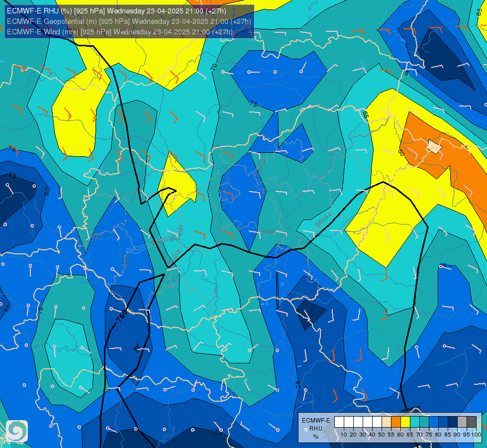Select the ECMWF-E Geopotential (m) title line
487x448 pixels.
[129, 21]
